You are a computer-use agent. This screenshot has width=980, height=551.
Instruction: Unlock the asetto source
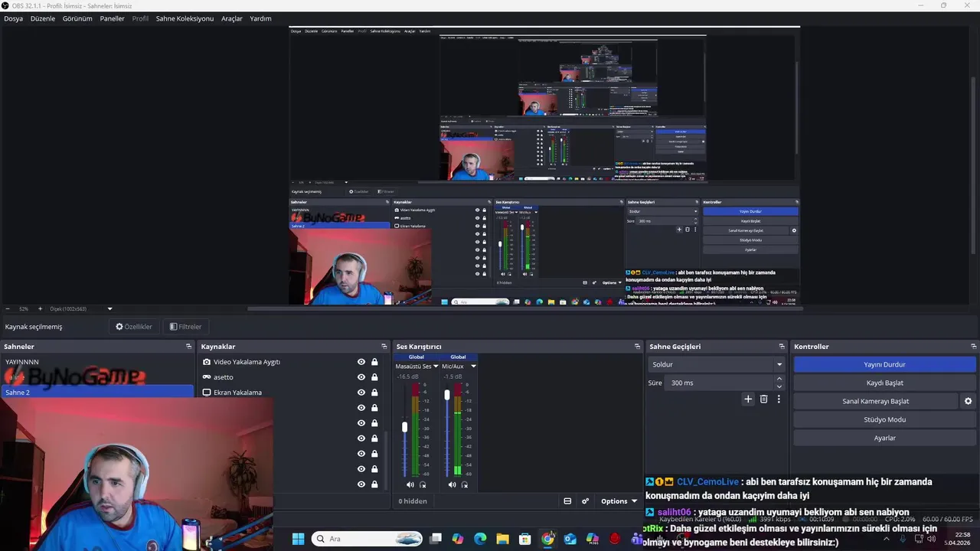point(374,377)
